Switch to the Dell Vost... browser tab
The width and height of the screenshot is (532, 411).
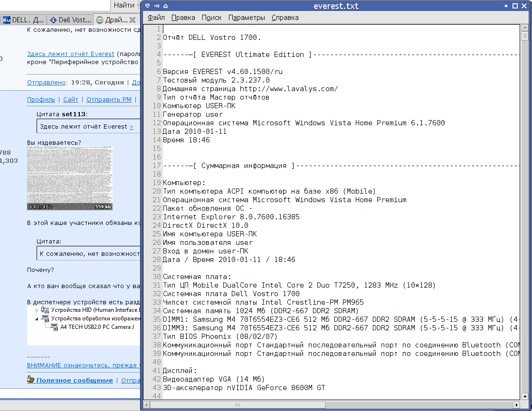pos(70,20)
